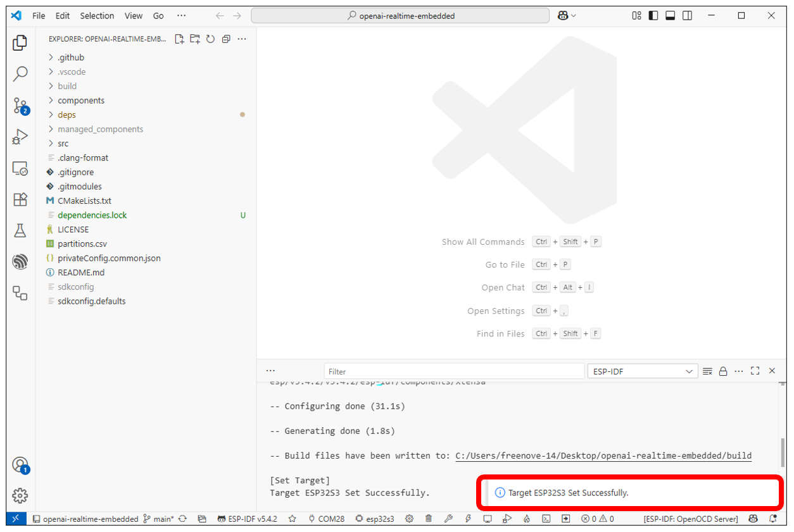Open Source Control view with badge 2

coord(20,106)
